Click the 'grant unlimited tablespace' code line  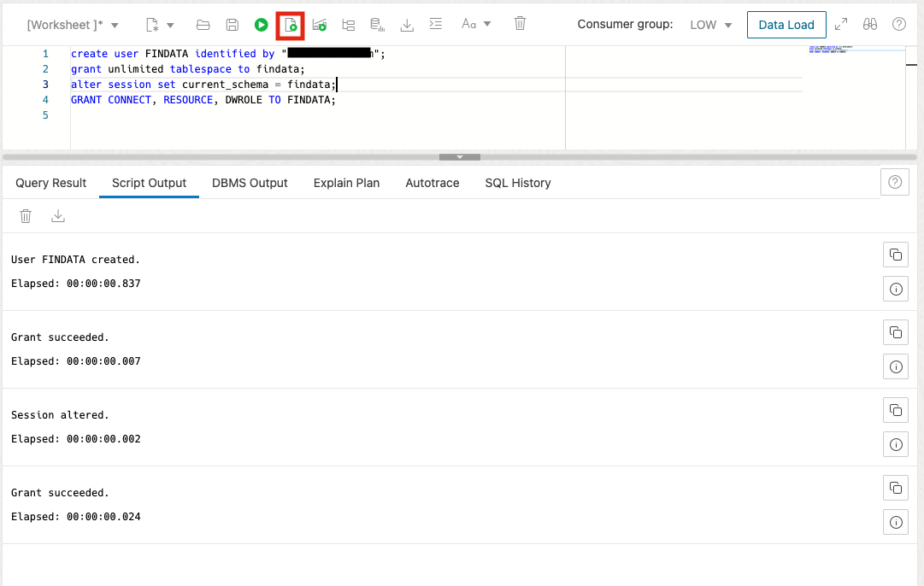point(188,69)
